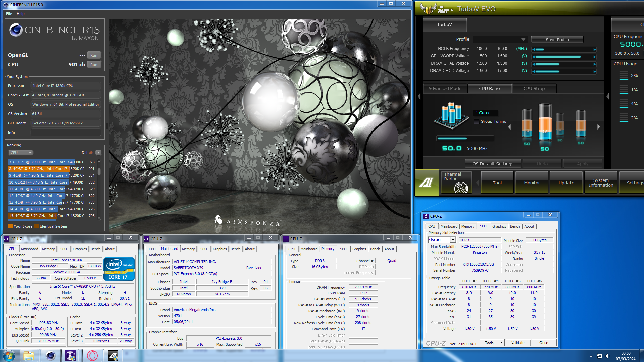Click the Cinebench R15 logo
This screenshot has height=362, width=644.
pyautogui.click(x=55, y=32)
